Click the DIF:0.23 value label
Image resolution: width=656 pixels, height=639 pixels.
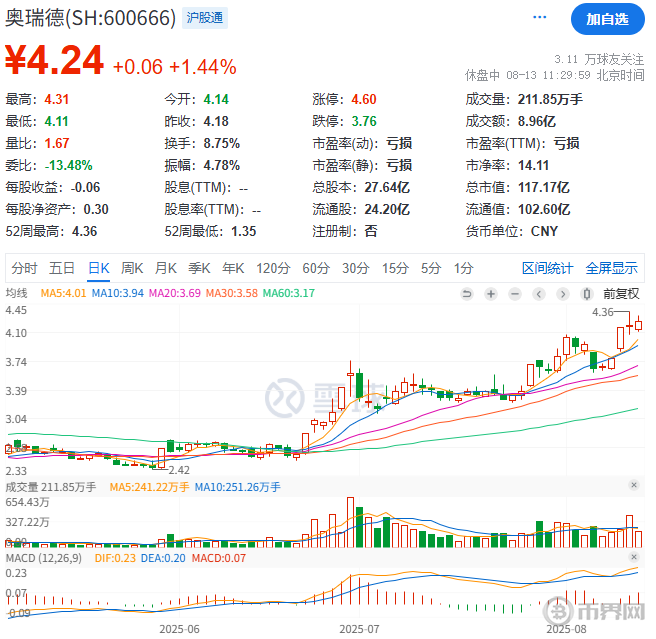(115, 558)
